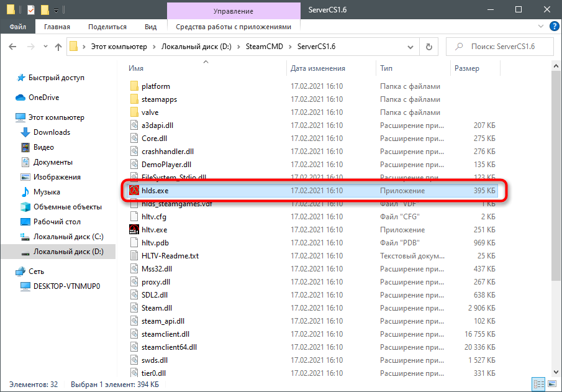Click the vertical scrollbar down arrow
The width and height of the screenshot is (562, 392).
point(556,372)
